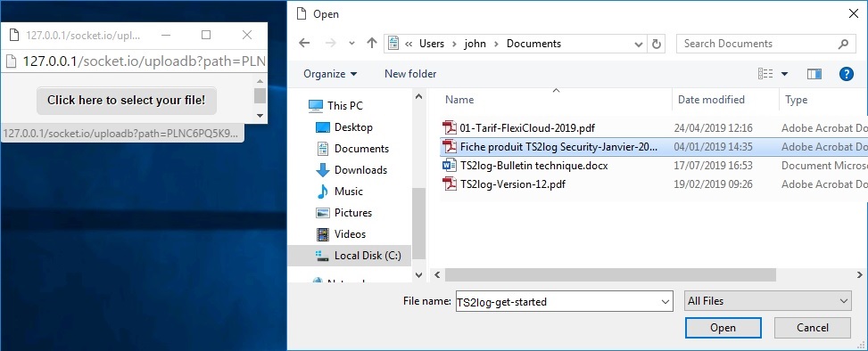Click the folder icon in address bar

(x=393, y=44)
